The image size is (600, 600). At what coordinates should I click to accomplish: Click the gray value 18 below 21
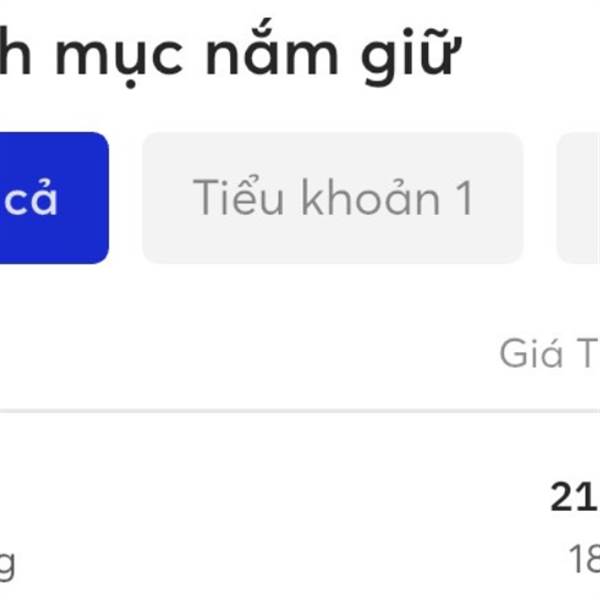point(584,559)
